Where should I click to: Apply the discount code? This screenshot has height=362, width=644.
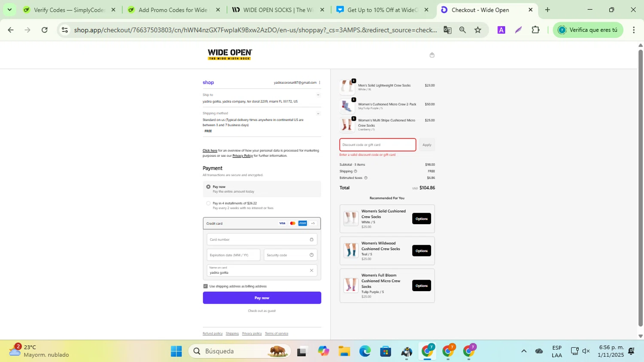(427, 145)
